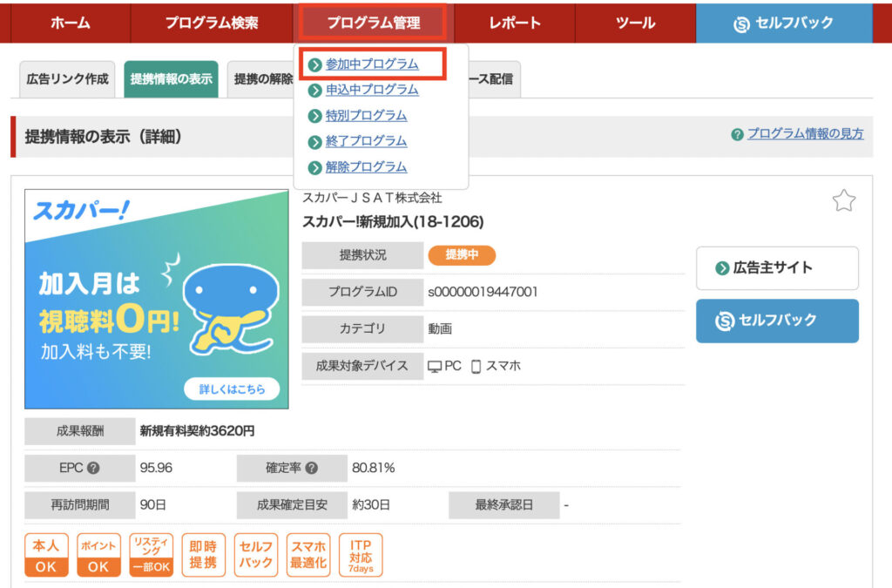The image size is (892, 588).
Task: Click the advertiser name スカパーJSAT株式会社
Action: pos(372,198)
